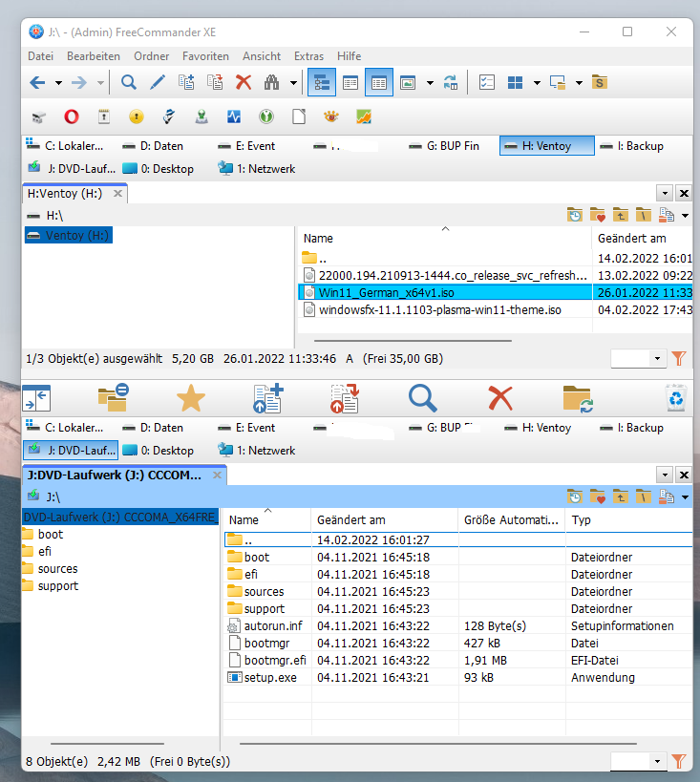Open the Datei menu
The height and width of the screenshot is (782, 700).
tap(40, 56)
